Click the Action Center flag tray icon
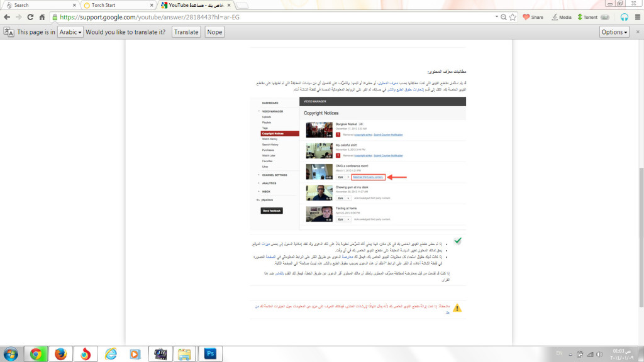Image resolution: width=644 pixels, height=362 pixels. coord(580,354)
